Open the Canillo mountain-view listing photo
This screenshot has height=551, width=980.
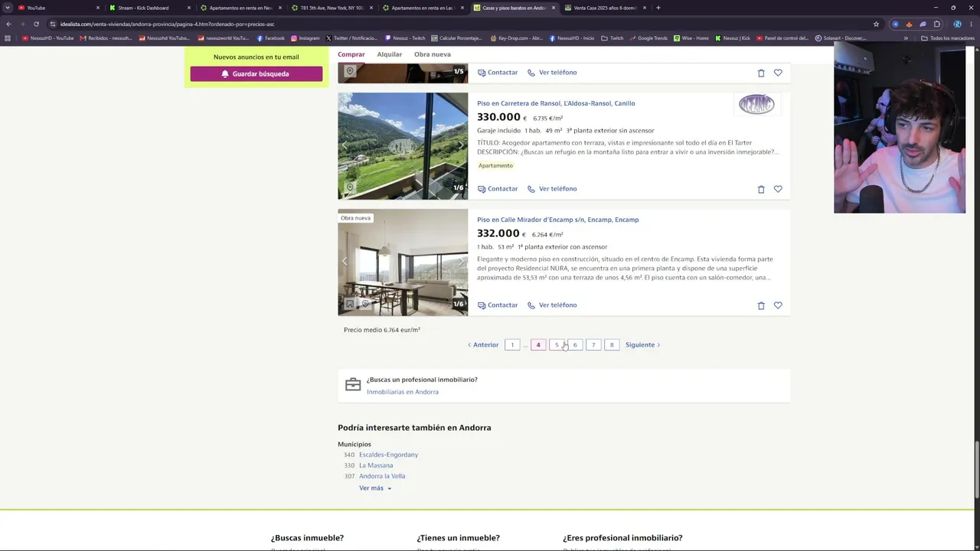403,146
